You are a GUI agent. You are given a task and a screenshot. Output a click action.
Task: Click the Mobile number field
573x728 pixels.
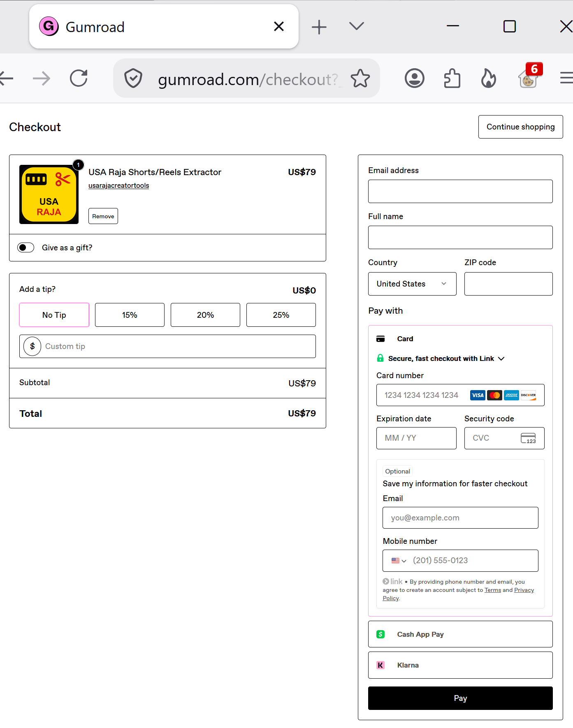[x=460, y=561]
